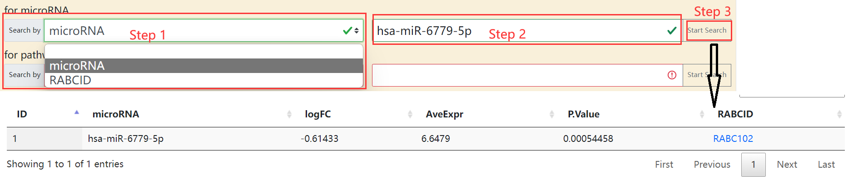The image size is (868, 194).
Task: Go to Next results page
Action: [x=787, y=165]
